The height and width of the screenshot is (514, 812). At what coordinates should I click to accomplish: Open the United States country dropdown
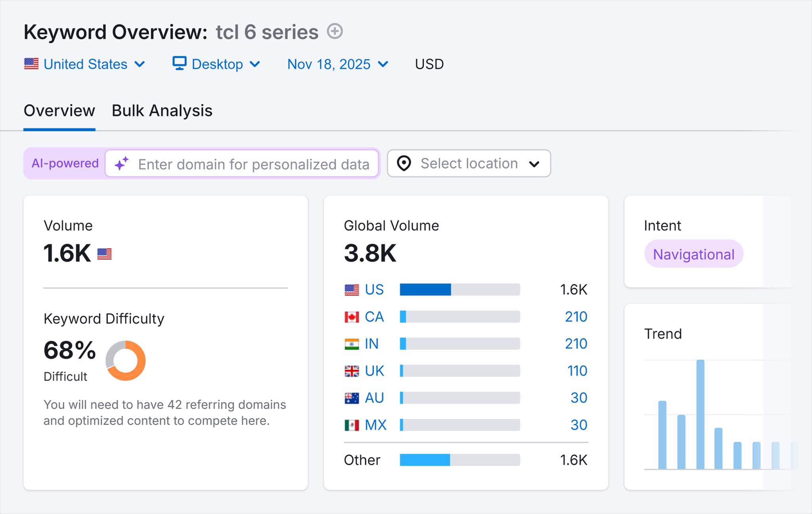click(x=85, y=64)
